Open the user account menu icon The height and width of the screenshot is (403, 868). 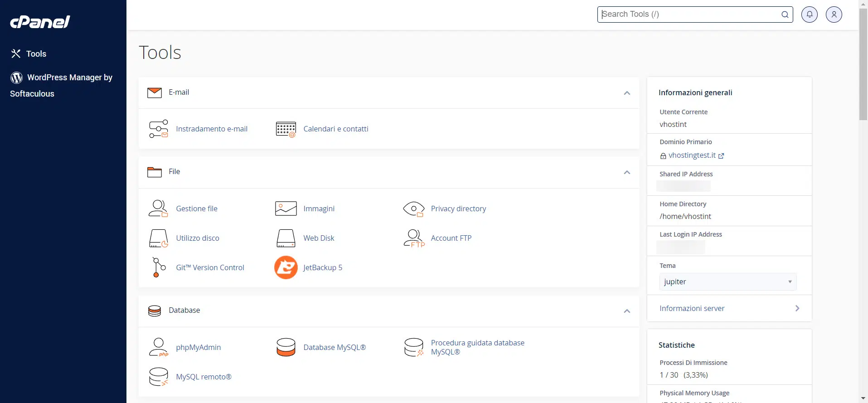click(x=834, y=15)
